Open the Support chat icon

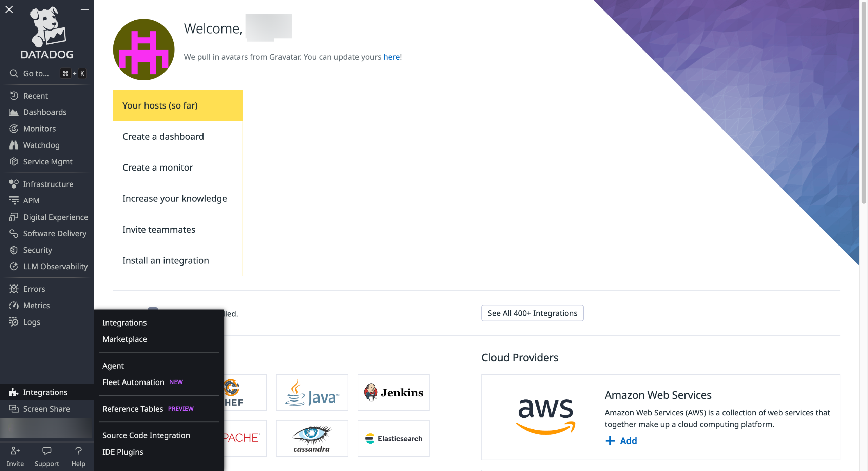(46, 451)
